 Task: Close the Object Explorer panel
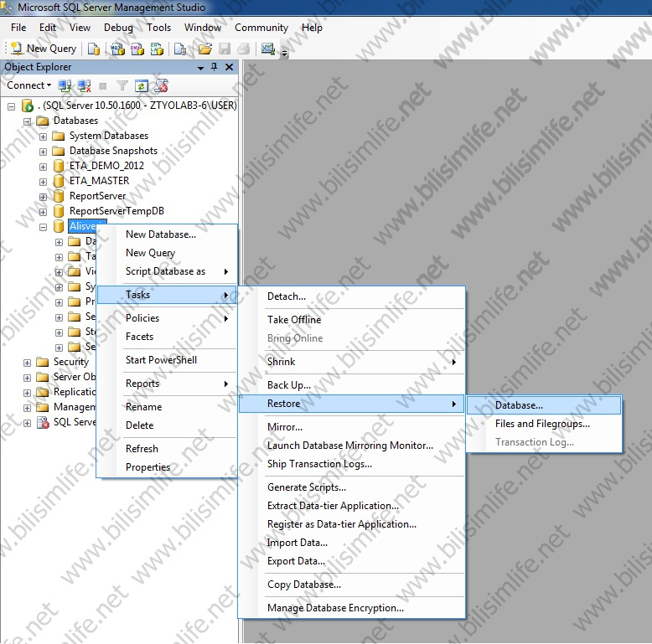coord(229,67)
